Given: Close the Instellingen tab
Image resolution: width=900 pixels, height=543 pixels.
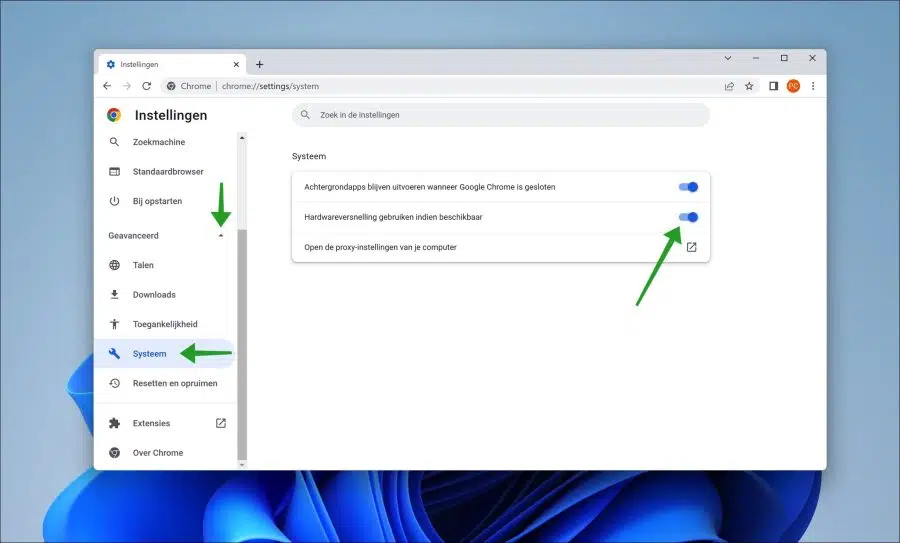Looking at the screenshot, I should (x=236, y=64).
